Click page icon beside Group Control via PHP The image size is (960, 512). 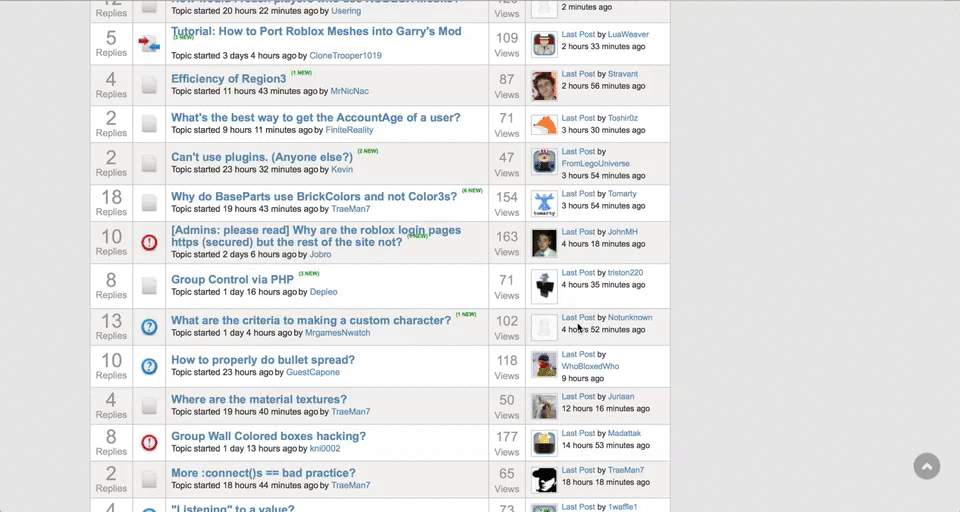point(149,285)
